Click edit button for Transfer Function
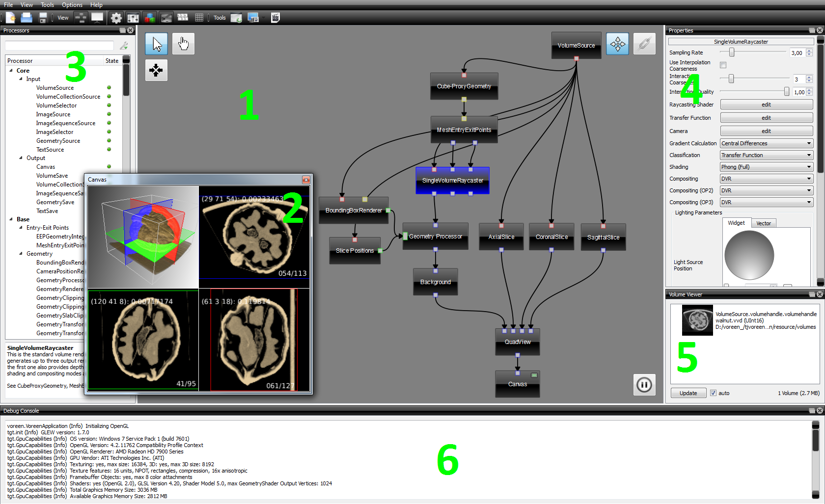Viewport: 825px width, 504px height. (x=766, y=118)
